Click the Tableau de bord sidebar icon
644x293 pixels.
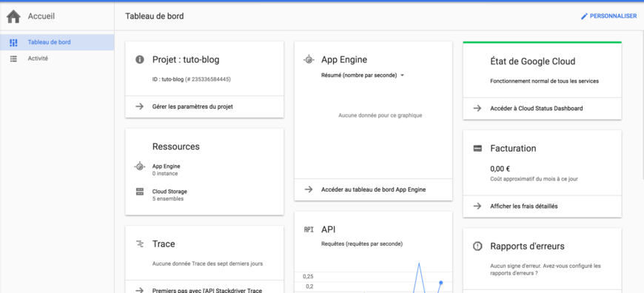13,42
